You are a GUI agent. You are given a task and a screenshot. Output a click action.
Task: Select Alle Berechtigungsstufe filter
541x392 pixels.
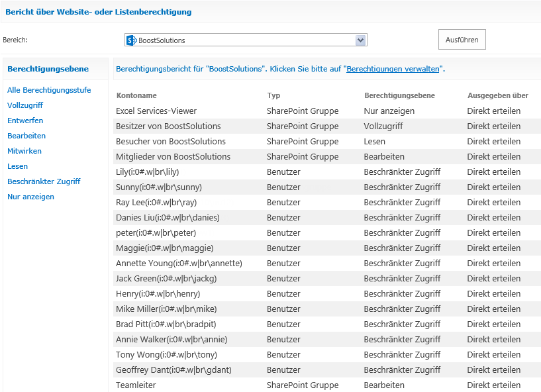point(49,90)
